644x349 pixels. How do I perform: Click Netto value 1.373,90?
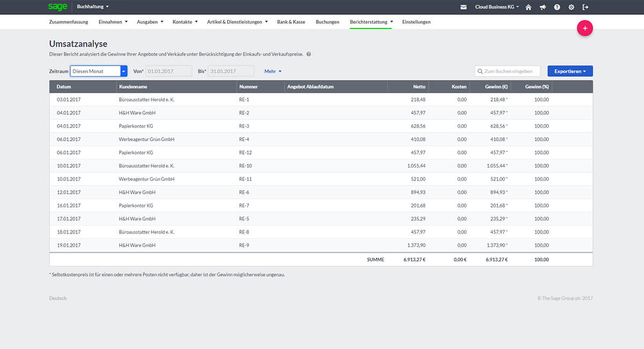416,245
